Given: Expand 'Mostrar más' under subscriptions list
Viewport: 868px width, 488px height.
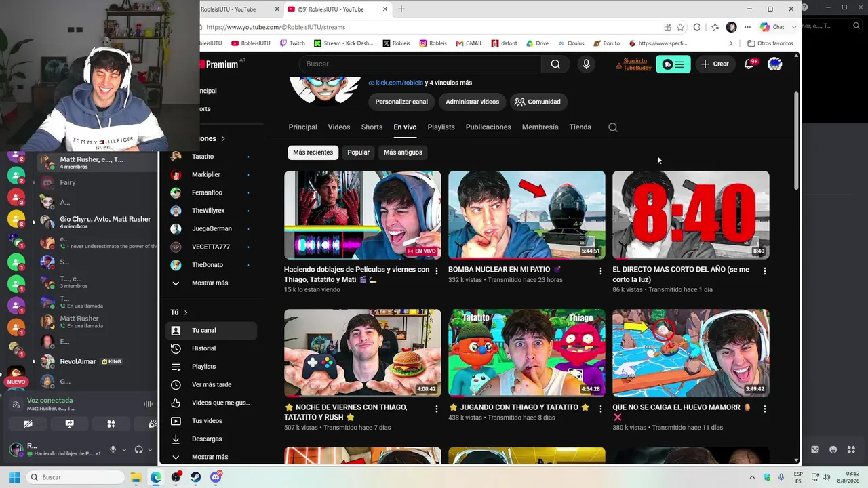Looking at the screenshot, I should click(x=210, y=283).
